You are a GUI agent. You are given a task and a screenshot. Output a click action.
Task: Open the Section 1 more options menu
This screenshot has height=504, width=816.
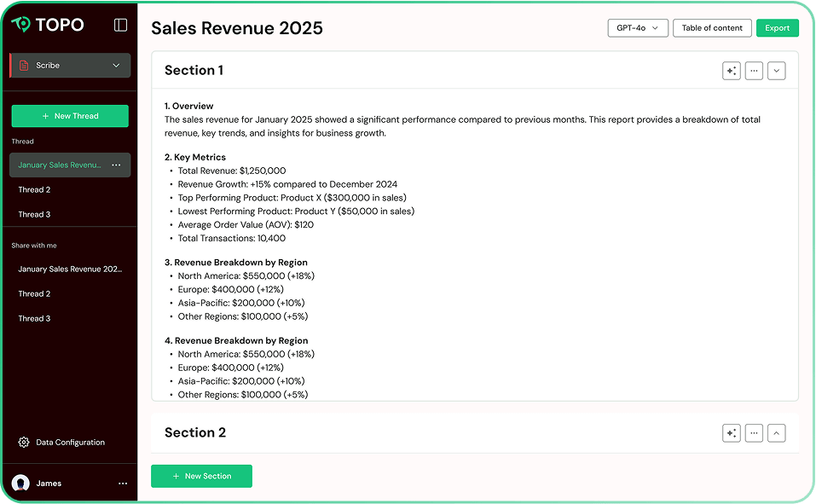[x=754, y=71]
